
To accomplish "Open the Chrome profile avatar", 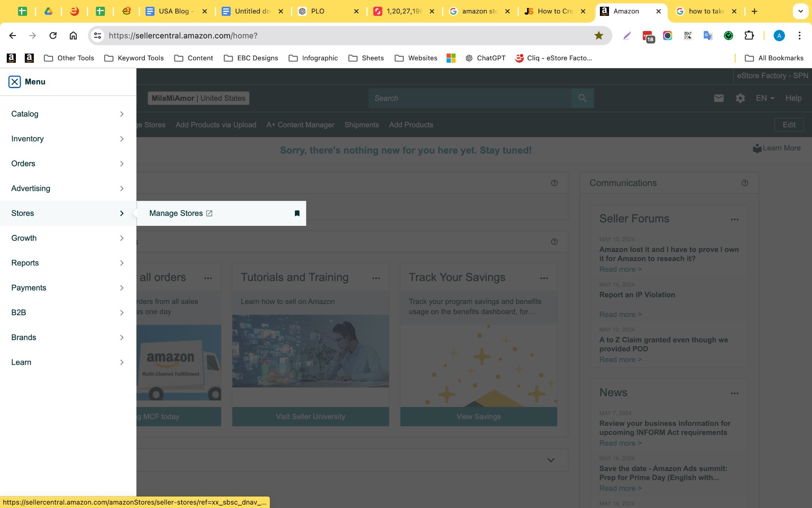I will (x=779, y=36).
